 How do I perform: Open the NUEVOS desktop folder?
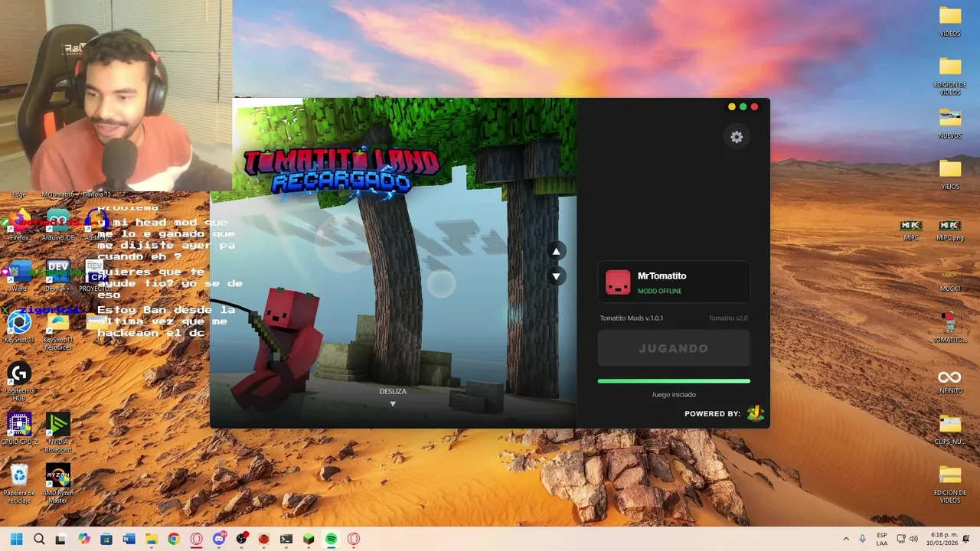(950, 124)
